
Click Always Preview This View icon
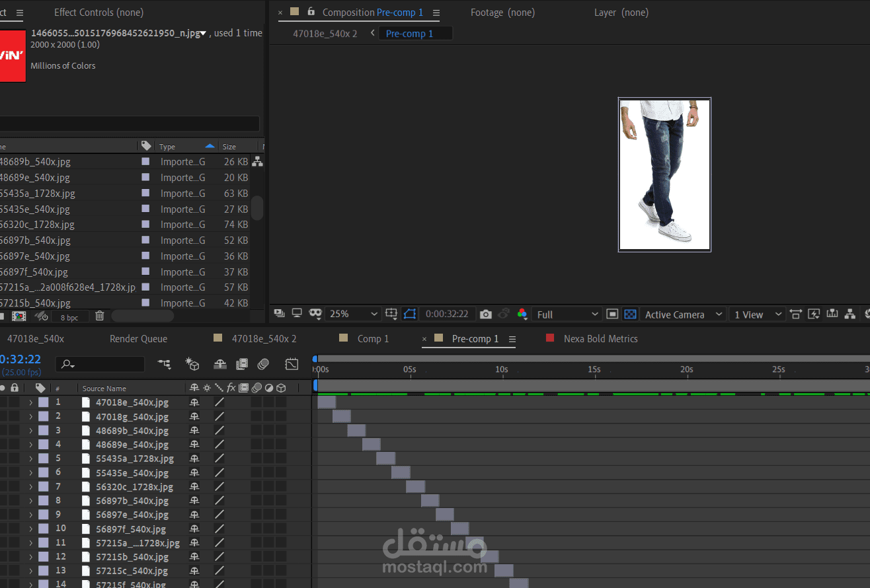point(279,314)
